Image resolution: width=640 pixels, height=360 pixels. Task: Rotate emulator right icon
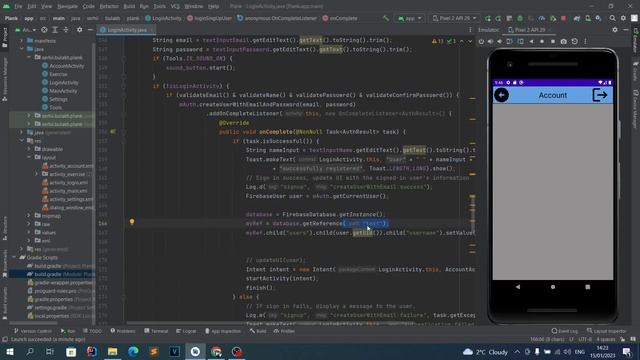coord(520,41)
